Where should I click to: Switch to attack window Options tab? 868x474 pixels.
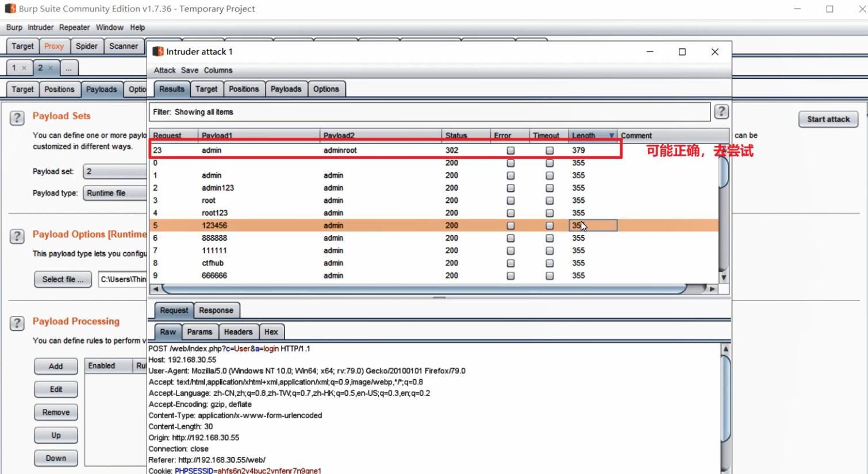[x=326, y=89]
